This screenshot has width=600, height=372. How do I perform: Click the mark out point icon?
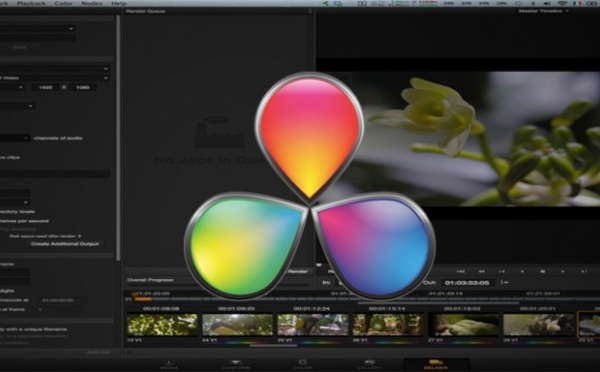coord(505,282)
